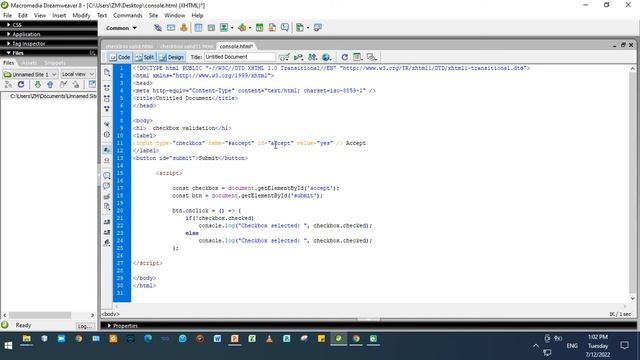Open the Tag Chooser icon
Screen dimensions: 640x360
[318, 28]
